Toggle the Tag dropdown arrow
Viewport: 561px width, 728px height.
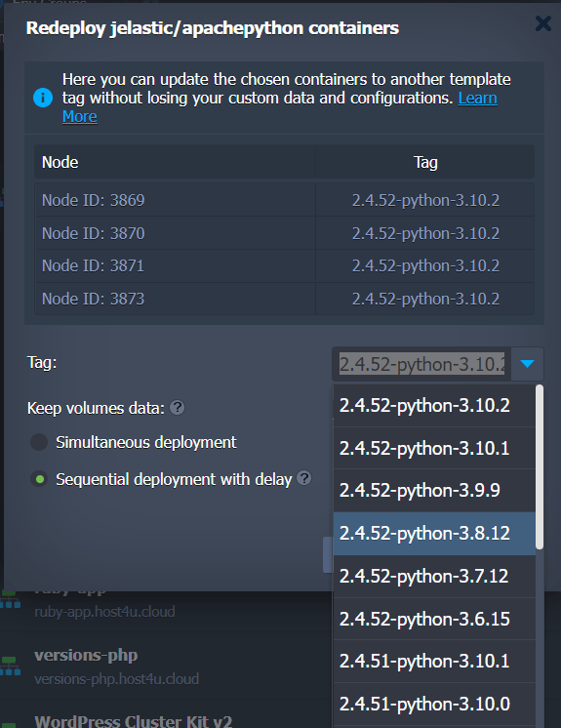pyautogui.click(x=527, y=364)
